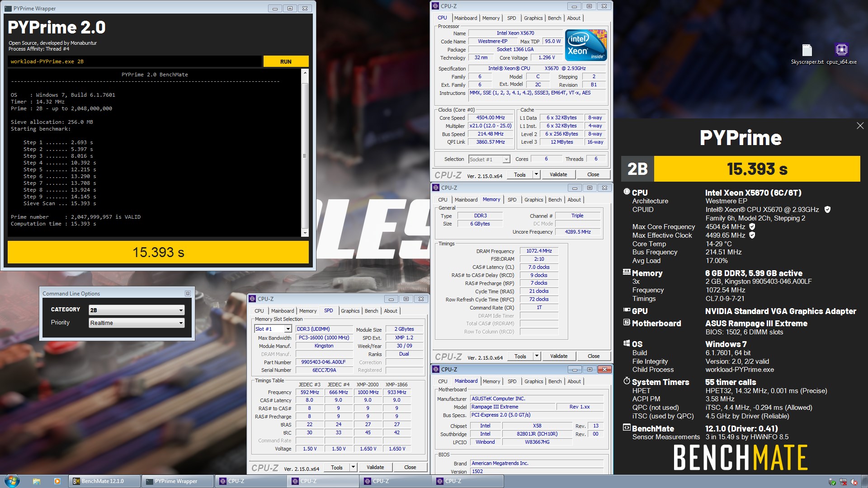Switch to Mainboard tab in CPU-Z CPU window
The image size is (868, 488).
click(466, 18)
